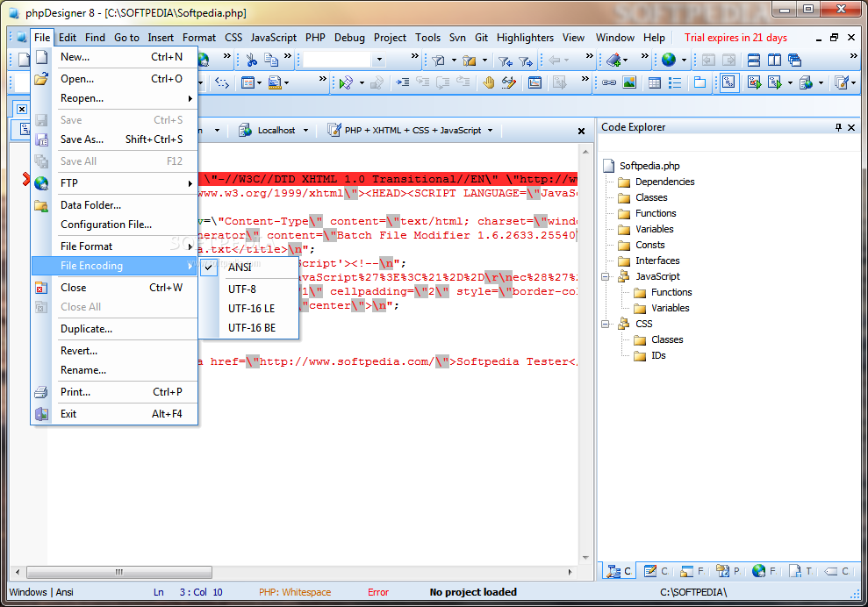Open the Localhost dropdown arrow

pos(305,131)
